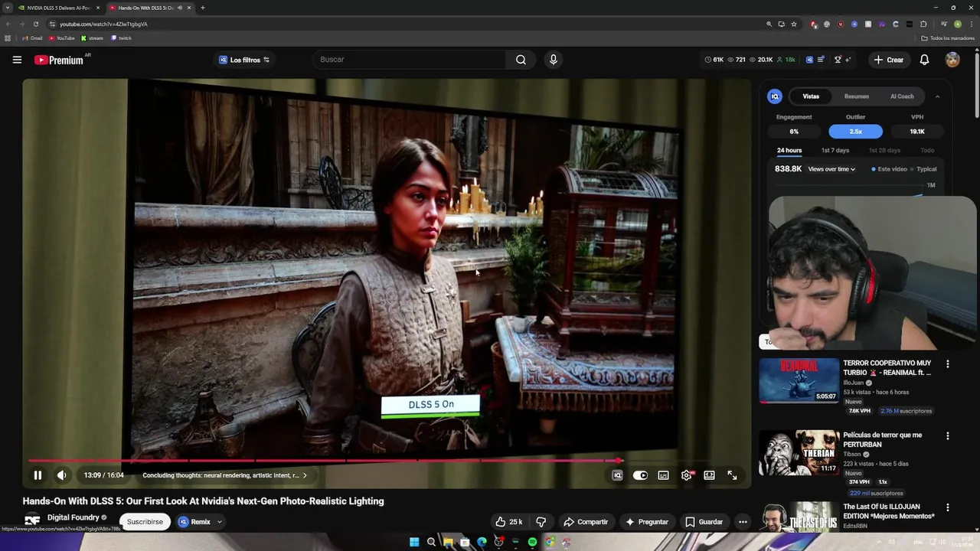The image size is (980, 551).
Task: Select the AI Coach tab
Action: click(902, 96)
